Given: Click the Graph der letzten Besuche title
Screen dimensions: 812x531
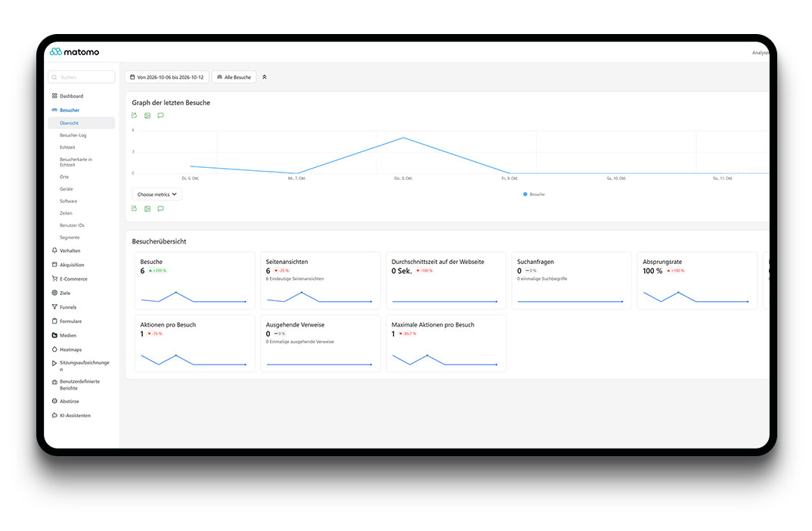Looking at the screenshot, I should [x=171, y=103].
